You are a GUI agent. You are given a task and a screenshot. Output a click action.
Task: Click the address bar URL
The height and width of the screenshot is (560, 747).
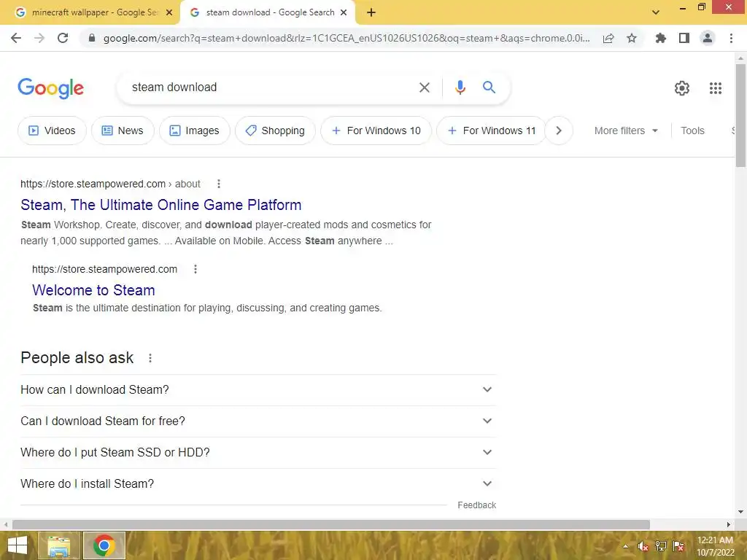click(347, 38)
